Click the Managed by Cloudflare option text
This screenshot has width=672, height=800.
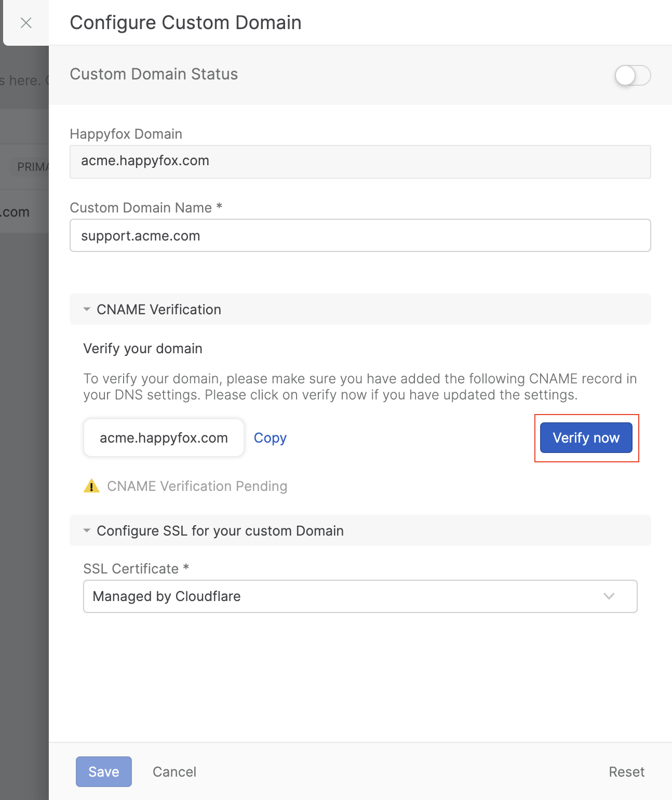(167, 596)
